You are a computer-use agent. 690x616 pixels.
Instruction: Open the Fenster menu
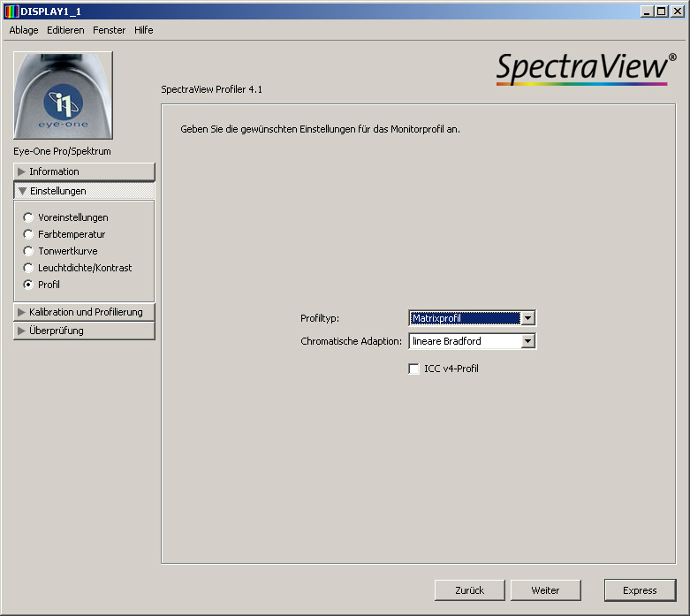pos(110,30)
